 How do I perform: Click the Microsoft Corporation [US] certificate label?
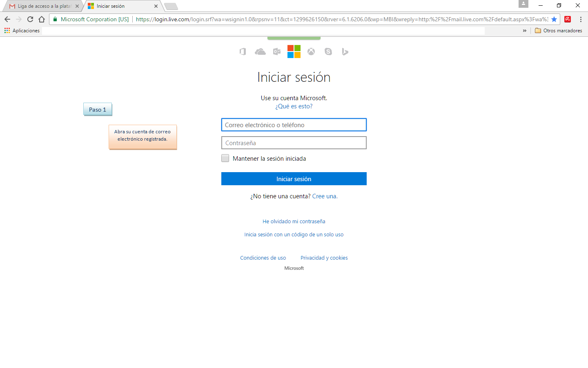pos(95,19)
